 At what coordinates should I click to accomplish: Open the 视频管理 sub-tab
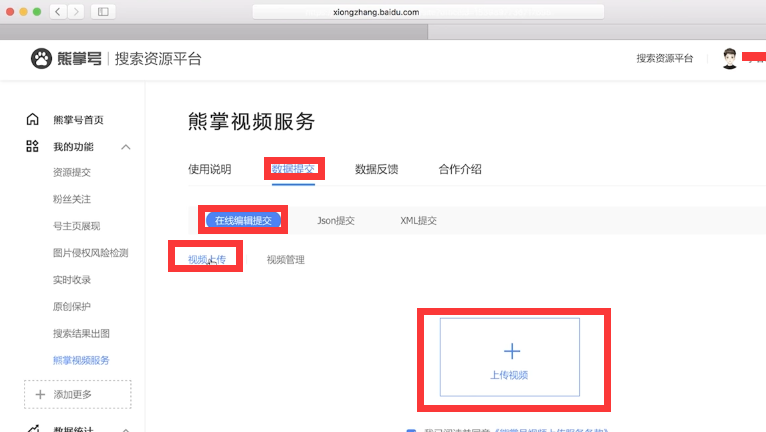286,259
